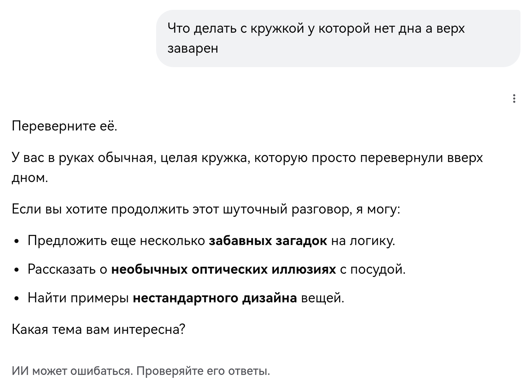
Task: Click bold text "забавных загадок"
Action: click(268, 241)
